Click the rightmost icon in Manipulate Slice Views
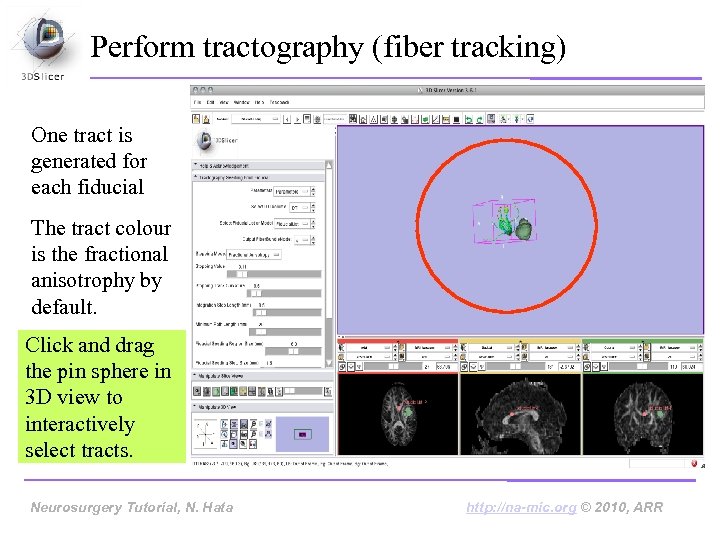Viewport: 720px width, 540px height. point(328,391)
